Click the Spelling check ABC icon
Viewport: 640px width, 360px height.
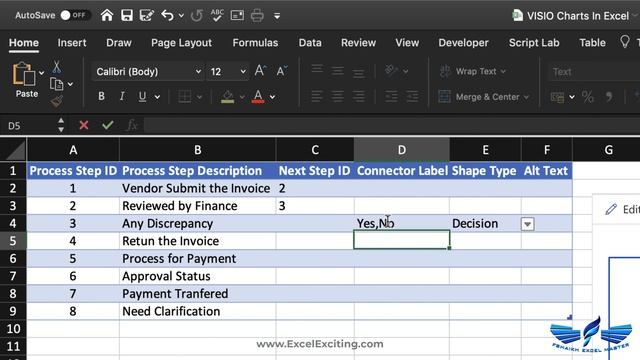217,16
